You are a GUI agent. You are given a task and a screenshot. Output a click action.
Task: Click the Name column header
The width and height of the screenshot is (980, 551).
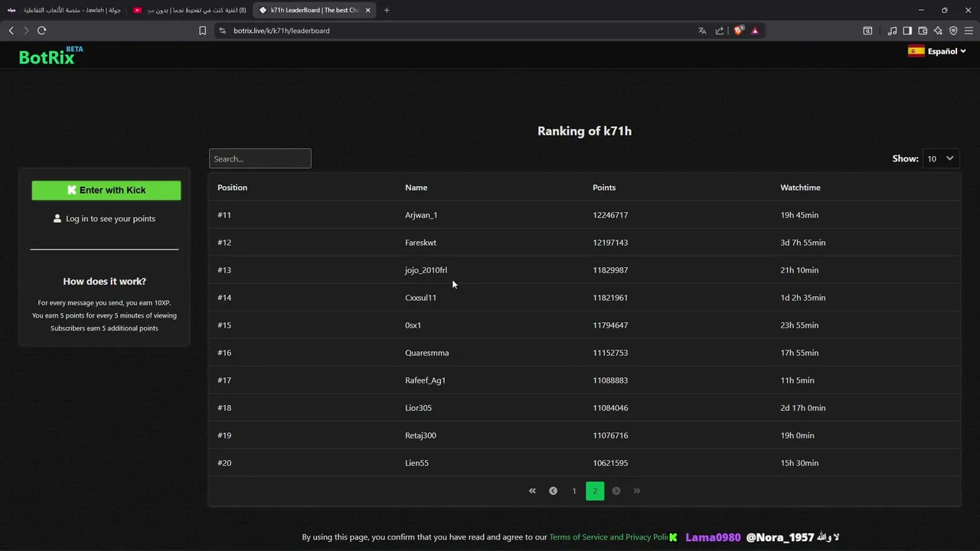(416, 187)
